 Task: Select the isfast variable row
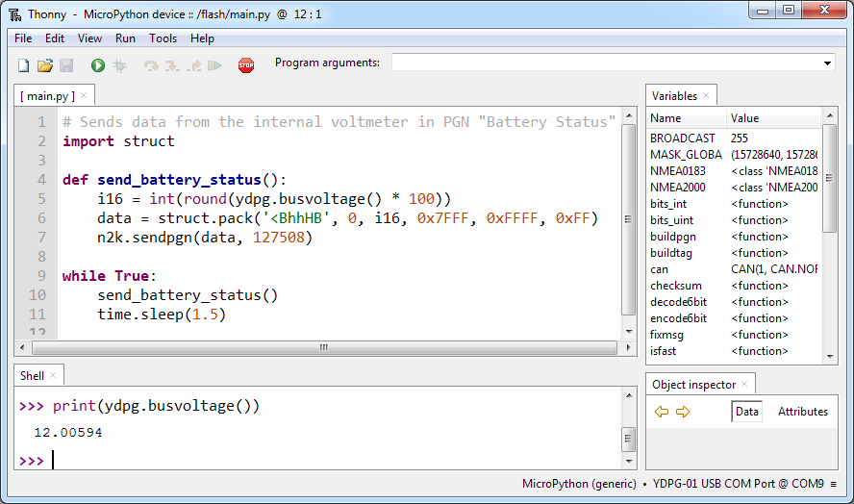tap(734, 350)
